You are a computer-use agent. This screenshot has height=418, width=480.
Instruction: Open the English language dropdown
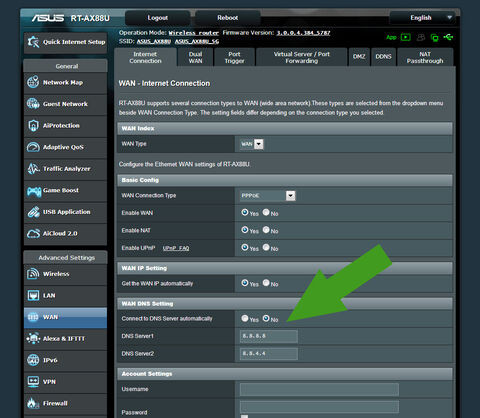click(x=424, y=18)
